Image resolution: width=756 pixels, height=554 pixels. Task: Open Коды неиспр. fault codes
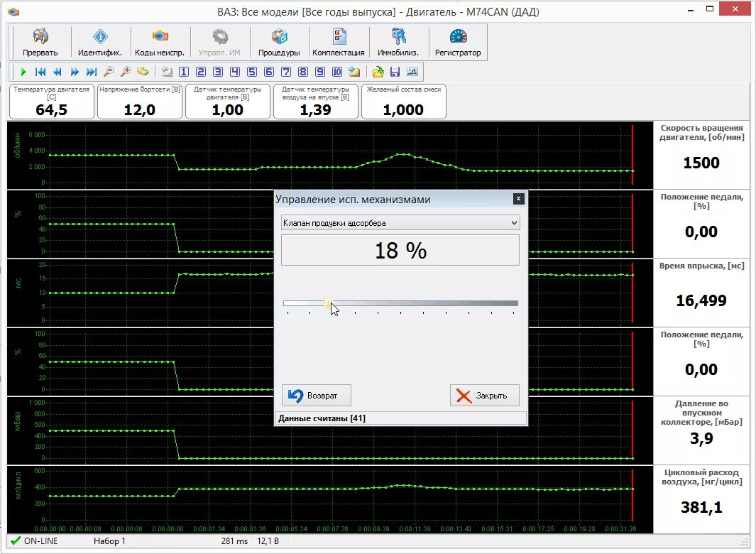coord(160,43)
